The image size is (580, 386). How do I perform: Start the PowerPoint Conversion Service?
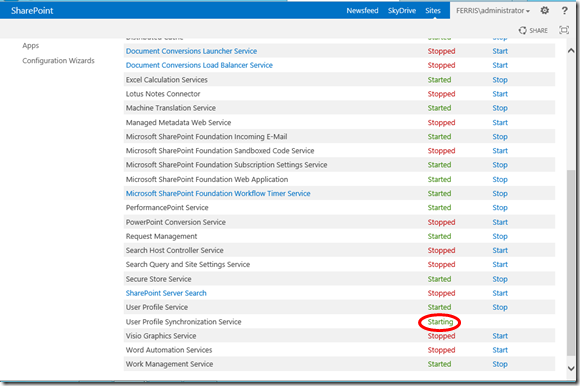coord(500,222)
